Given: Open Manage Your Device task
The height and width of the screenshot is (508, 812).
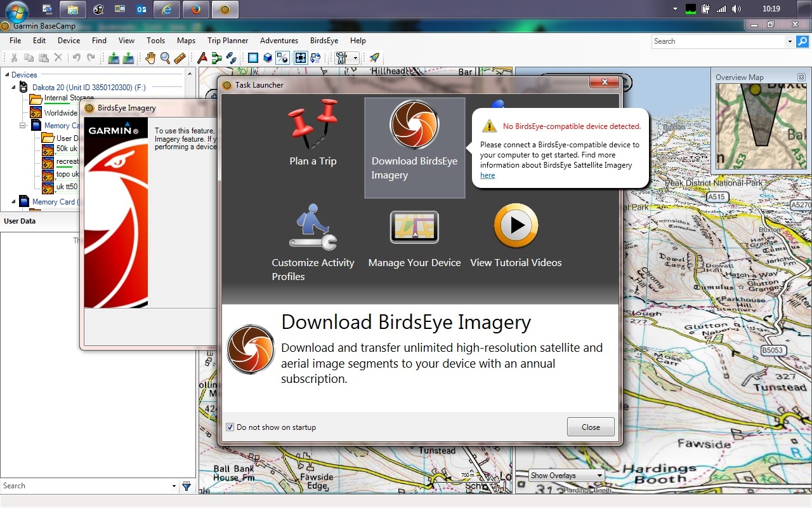Looking at the screenshot, I should [414, 238].
